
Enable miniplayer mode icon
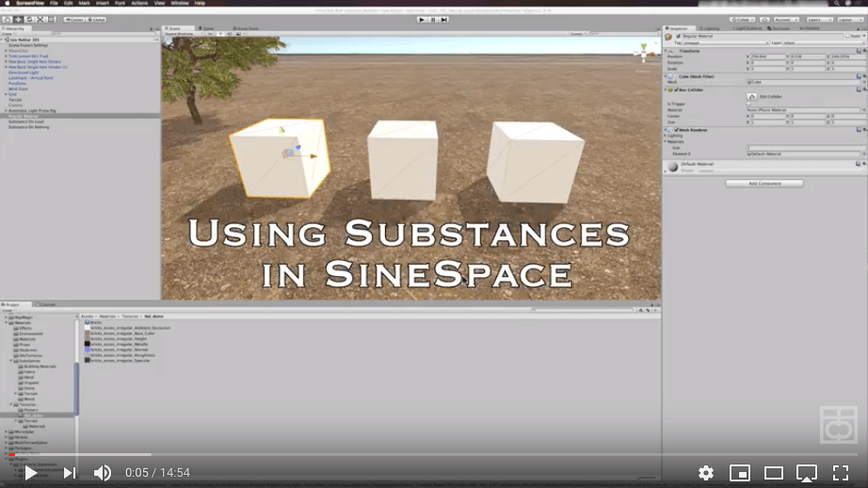pos(740,473)
